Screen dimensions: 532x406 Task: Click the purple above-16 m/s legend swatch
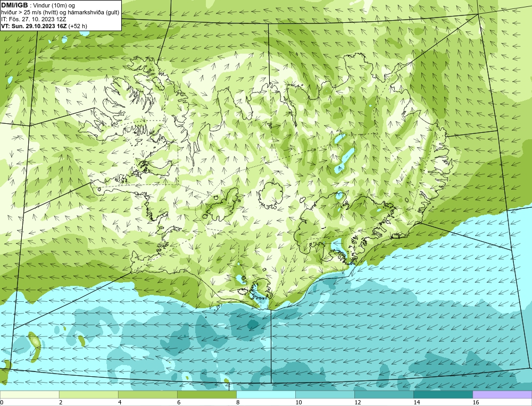(x=502, y=394)
